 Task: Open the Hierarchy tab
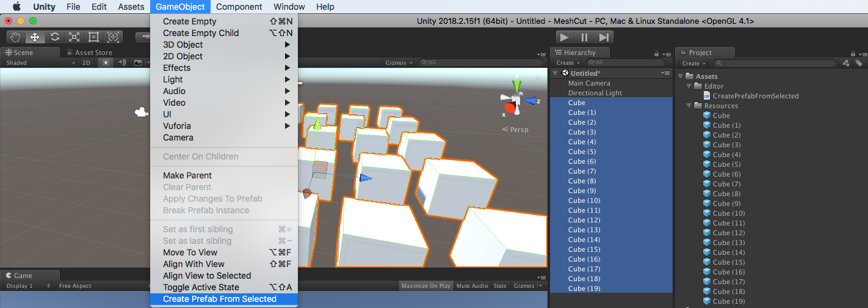581,53
